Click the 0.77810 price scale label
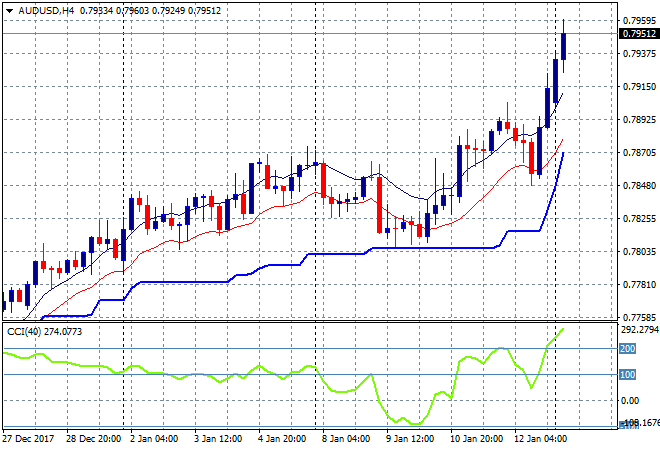This screenshot has width=660, height=450. click(639, 285)
